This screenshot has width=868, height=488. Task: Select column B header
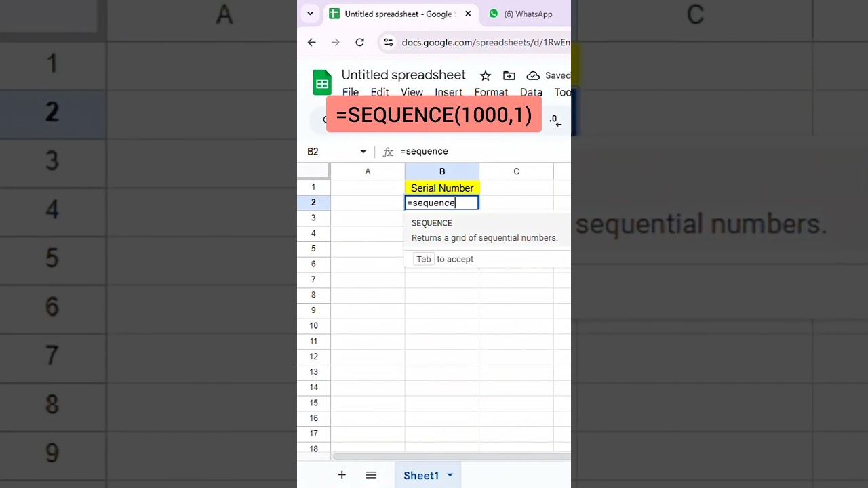[442, 171]
